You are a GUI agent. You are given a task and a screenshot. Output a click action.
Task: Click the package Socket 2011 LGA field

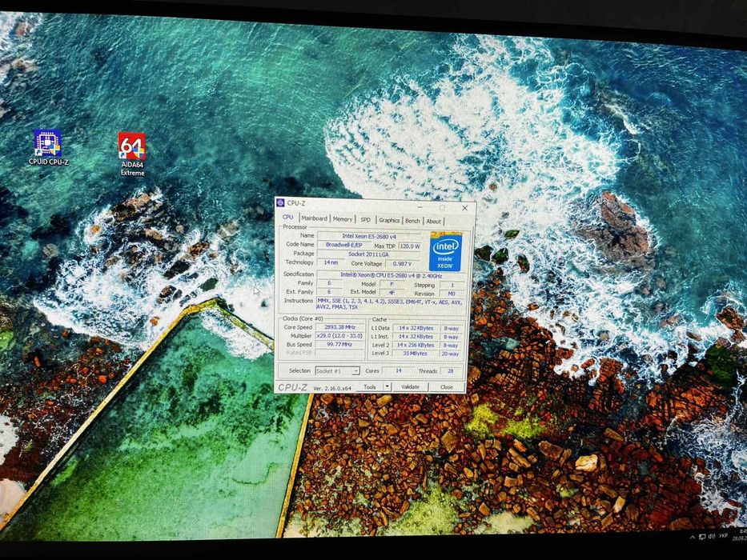[368, 254]
